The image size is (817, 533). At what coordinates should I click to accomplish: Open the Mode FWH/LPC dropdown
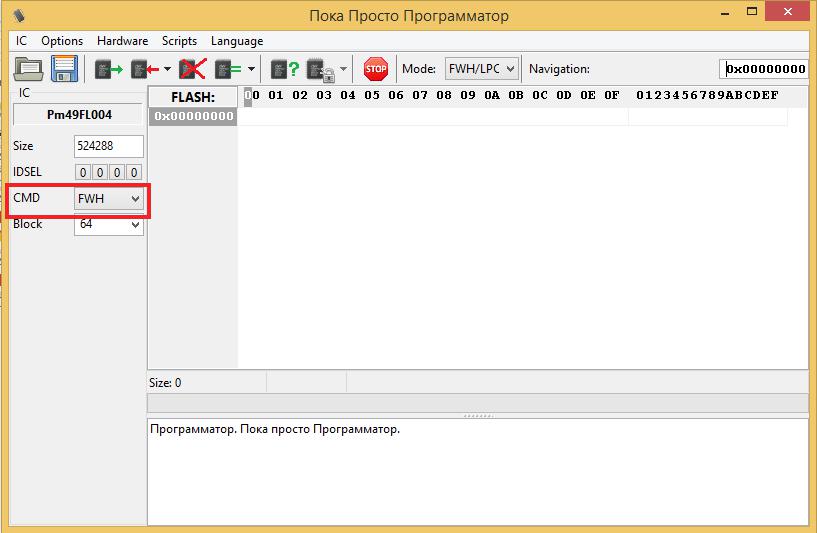point(481,69)
